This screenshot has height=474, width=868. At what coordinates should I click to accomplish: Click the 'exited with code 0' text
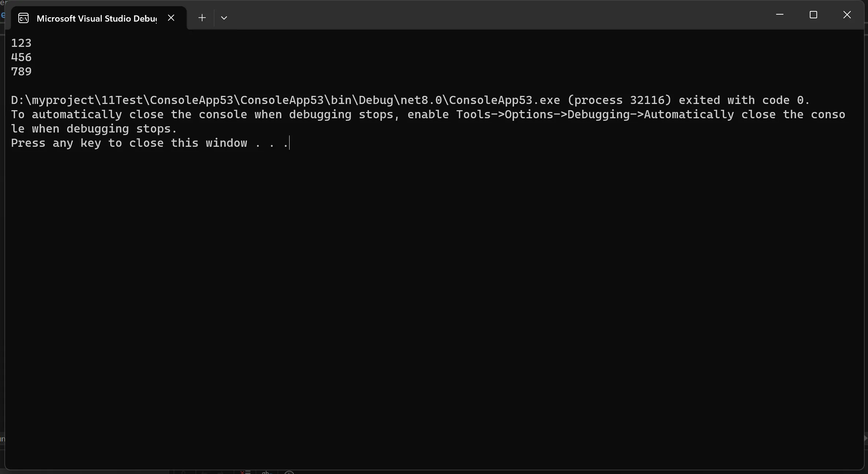pos(744,100)
